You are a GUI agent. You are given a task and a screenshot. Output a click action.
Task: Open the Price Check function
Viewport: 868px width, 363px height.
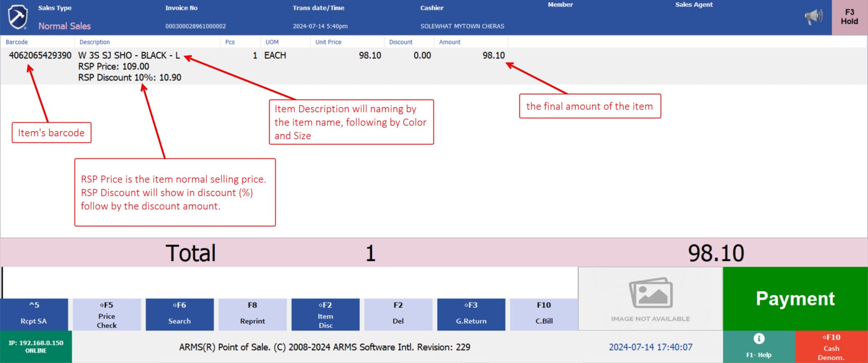(107, 314)
